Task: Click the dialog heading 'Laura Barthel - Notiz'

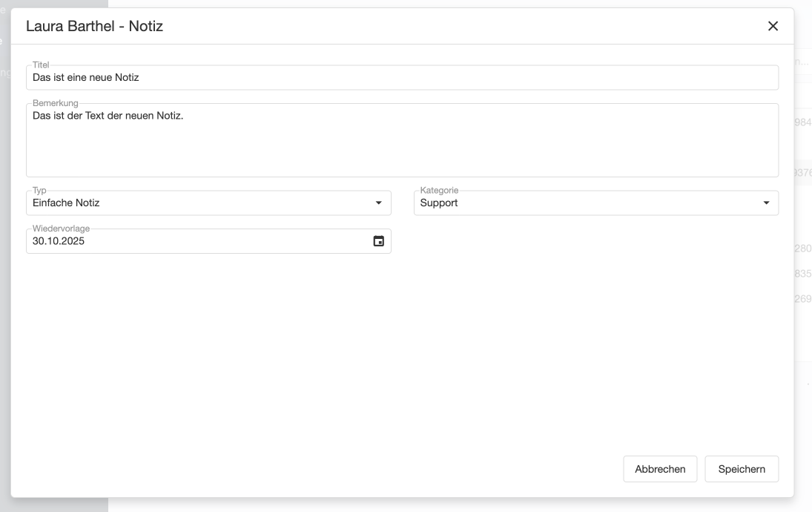Action: (x=94, y=26)
